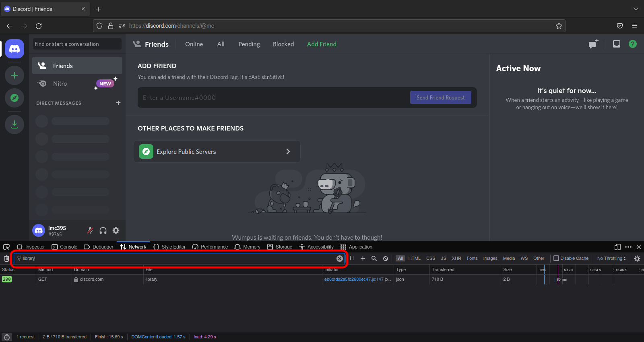Click Find or start a conversation
Image resolution: width=644 pixels, height=342 pixels.
(x=77, y=44)
